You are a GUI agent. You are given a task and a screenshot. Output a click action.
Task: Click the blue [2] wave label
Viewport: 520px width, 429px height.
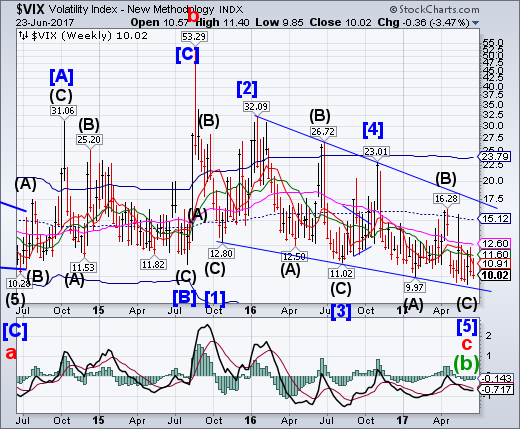point(247,89)
